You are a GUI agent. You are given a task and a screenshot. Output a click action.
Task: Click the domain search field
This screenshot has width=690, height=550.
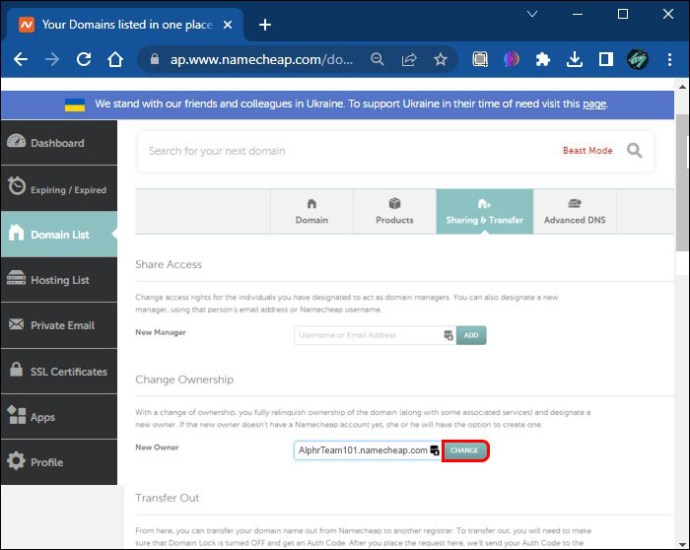coord(348,151)
